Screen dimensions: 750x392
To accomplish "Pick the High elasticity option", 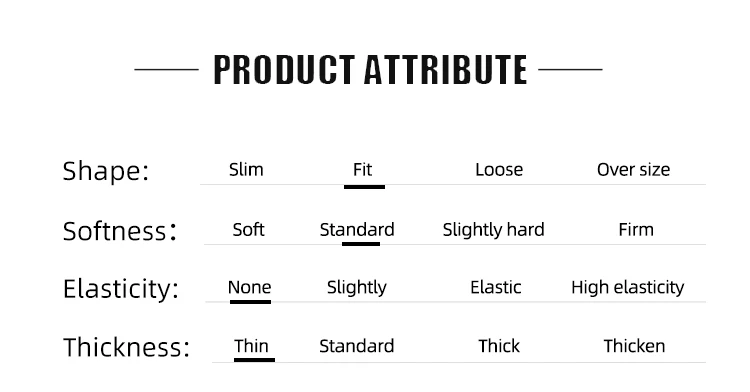I will (628, 288).
